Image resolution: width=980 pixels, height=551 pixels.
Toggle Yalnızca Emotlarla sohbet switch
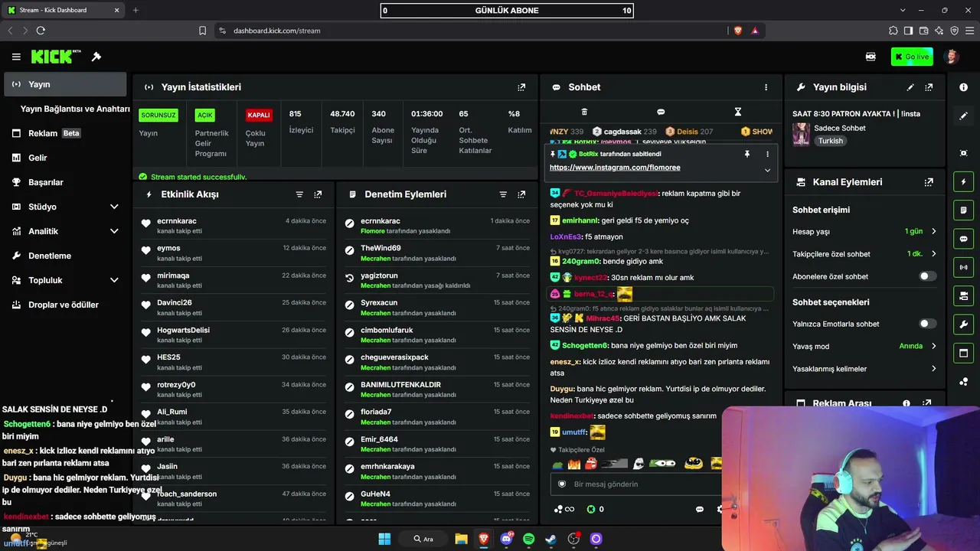click(x=927, y=324)
